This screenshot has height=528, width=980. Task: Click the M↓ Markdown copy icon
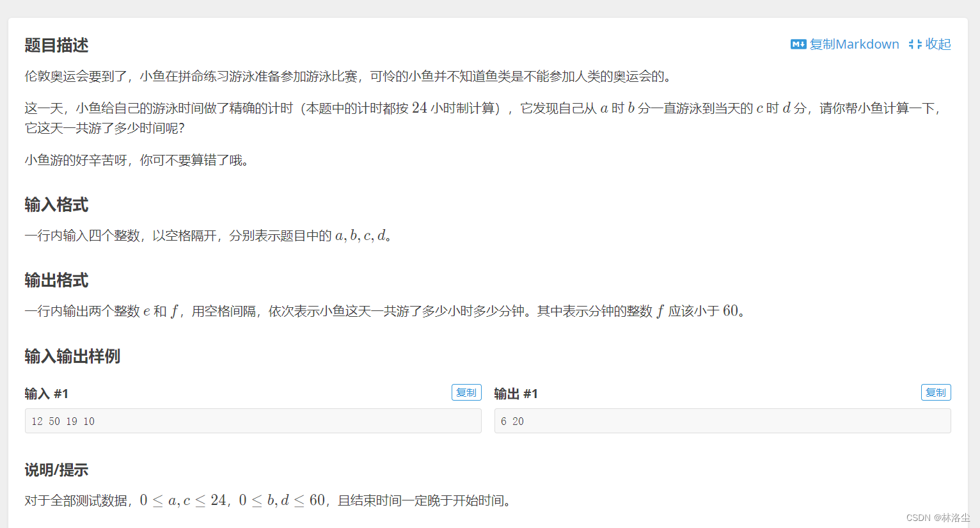[798, 44]
